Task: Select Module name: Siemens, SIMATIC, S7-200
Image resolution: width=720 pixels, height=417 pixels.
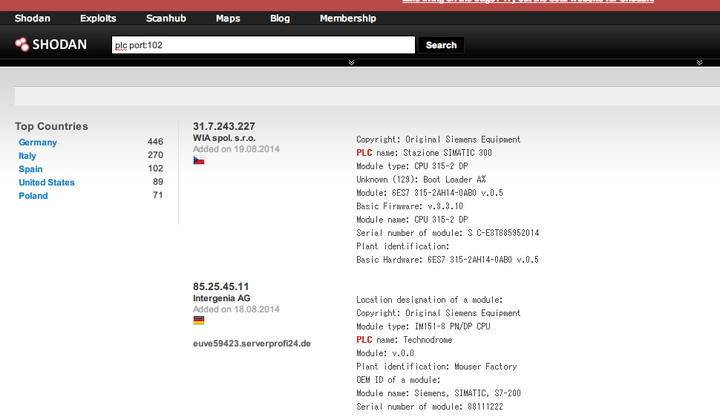Action: coord(439,393)
